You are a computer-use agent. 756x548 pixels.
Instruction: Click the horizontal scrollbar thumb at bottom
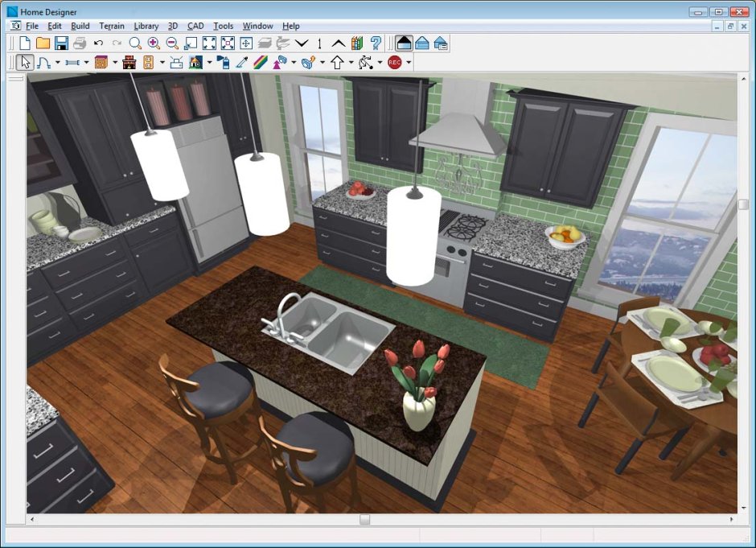(x=365, y=520)
